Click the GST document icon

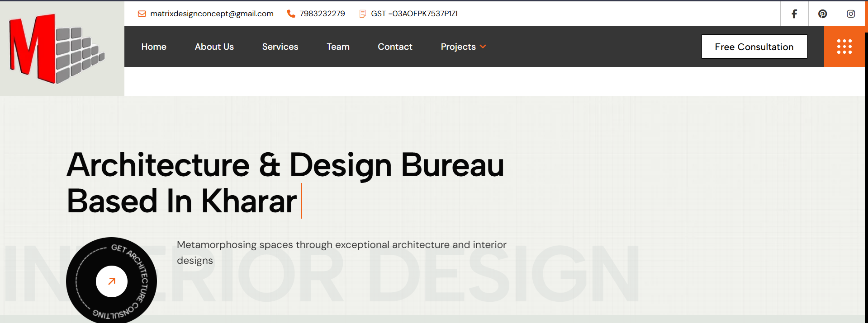point(362,14)
